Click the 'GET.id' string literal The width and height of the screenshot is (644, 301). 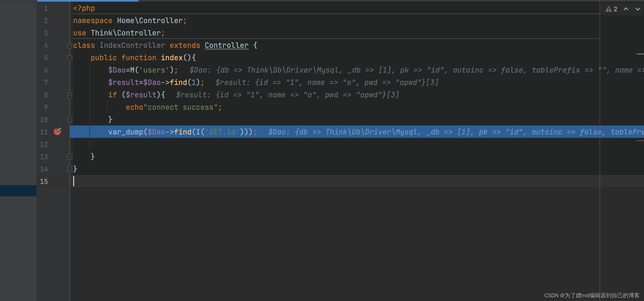pyautogui.click(x=222, y=132)
